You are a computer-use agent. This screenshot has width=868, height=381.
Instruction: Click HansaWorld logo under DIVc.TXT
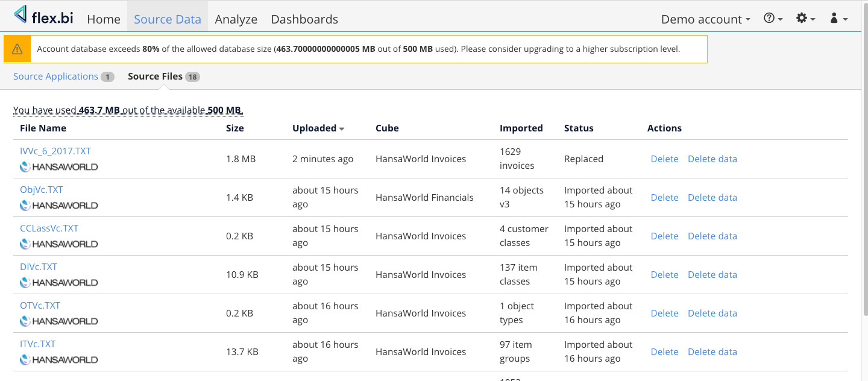click(58, 283)
